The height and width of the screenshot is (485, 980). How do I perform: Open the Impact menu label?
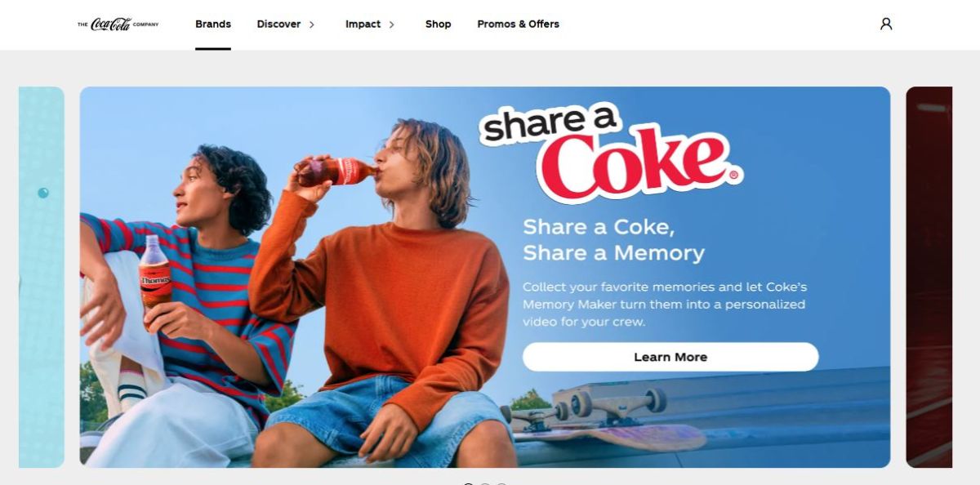point(363,24)
